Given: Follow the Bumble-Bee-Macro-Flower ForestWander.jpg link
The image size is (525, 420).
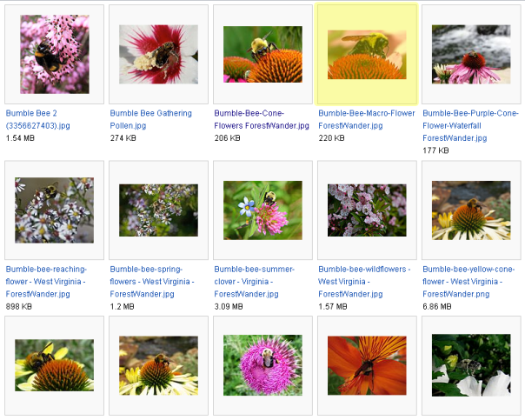Looking at the screenshot, I should 367,119.
